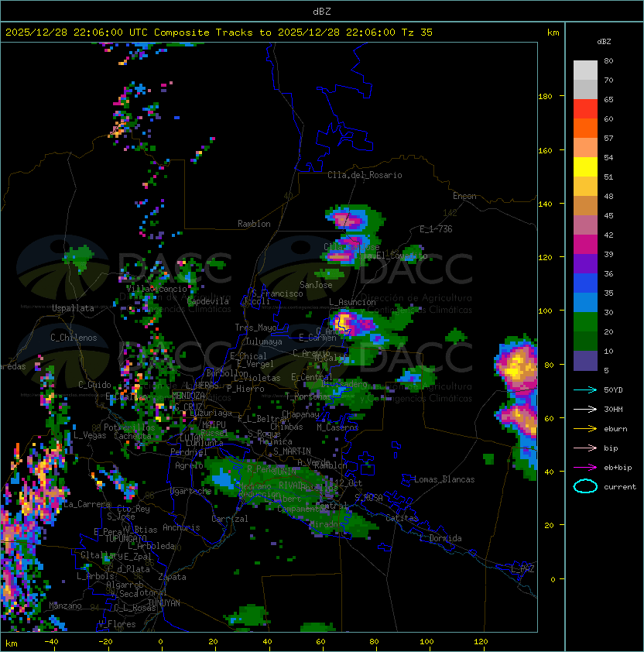Click the 'Manzano' map label
Viewport: 644px width, 652px height.
point(65,606)
